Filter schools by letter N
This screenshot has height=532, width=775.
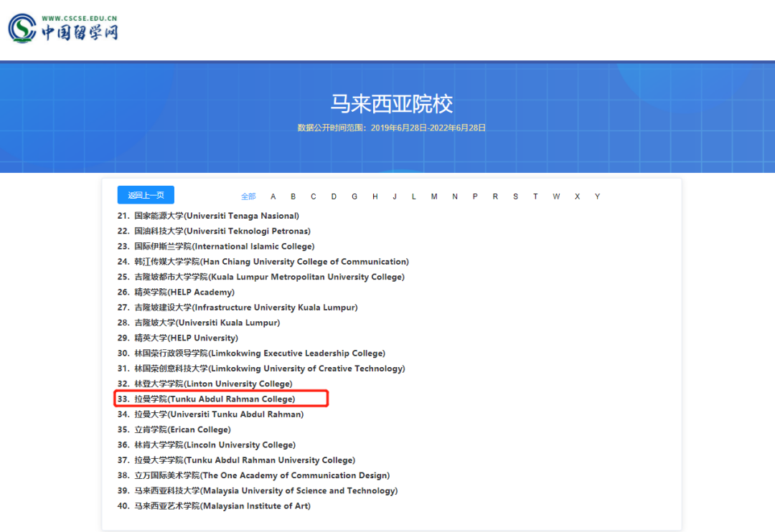click(x=455, y=196)
